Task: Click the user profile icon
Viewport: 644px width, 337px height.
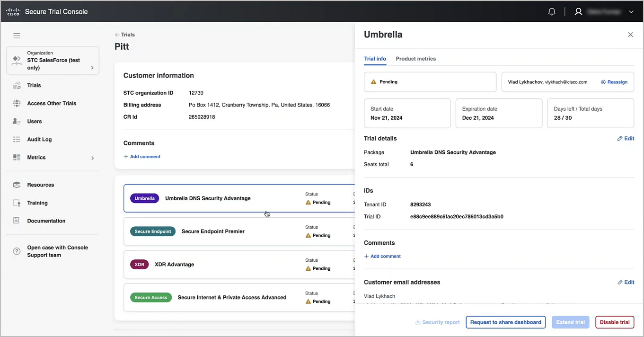Action: 578,12
